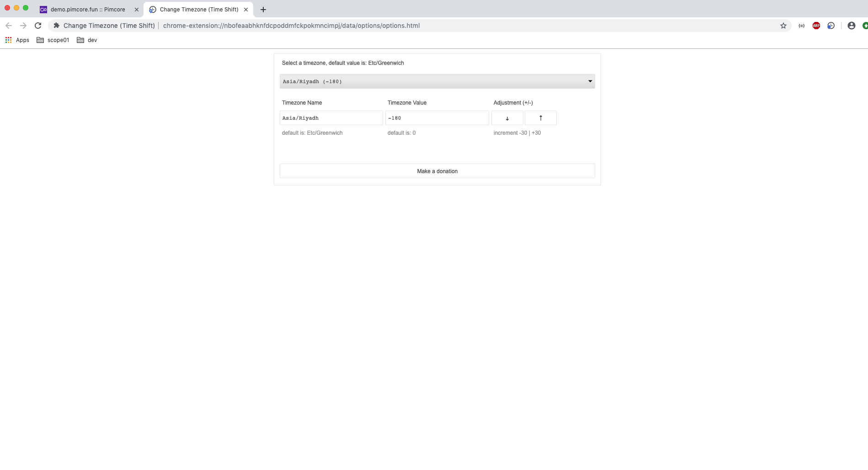The image size is (868, 470).
Task: Increase the offset with the up arrow button
Action: click(x=541, y=118)
